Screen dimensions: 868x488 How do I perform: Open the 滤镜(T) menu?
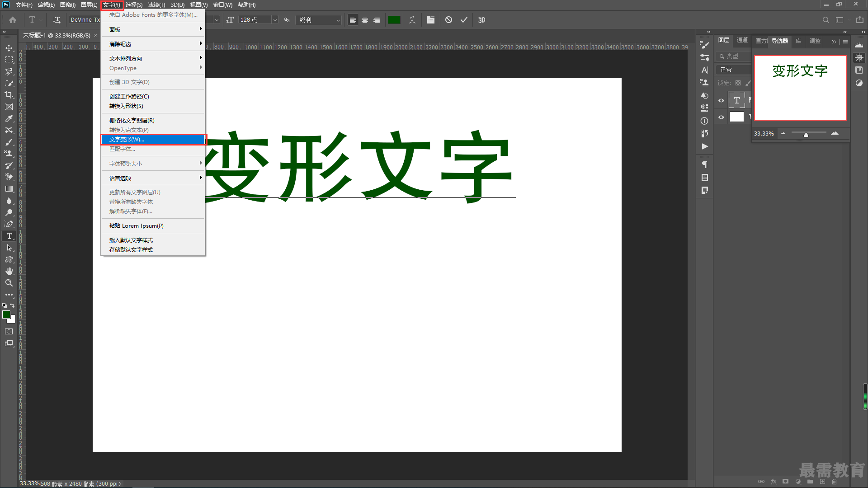156,5
